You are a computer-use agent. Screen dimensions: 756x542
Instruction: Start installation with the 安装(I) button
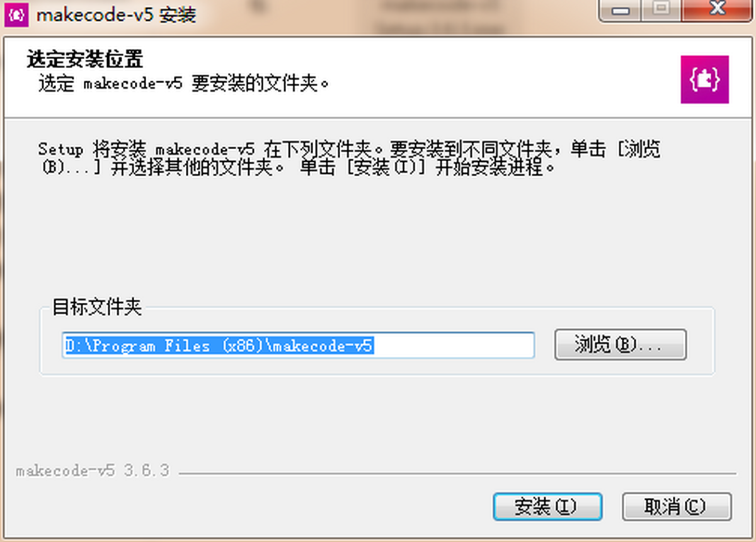pos(547,506)
